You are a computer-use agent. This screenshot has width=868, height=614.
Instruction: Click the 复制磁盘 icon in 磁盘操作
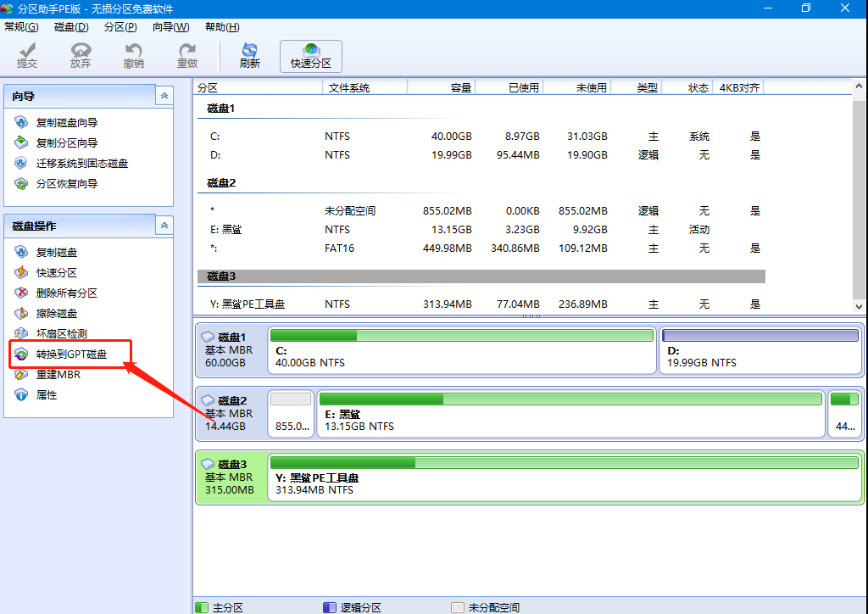pyautogui.click(x=21, y=253)
